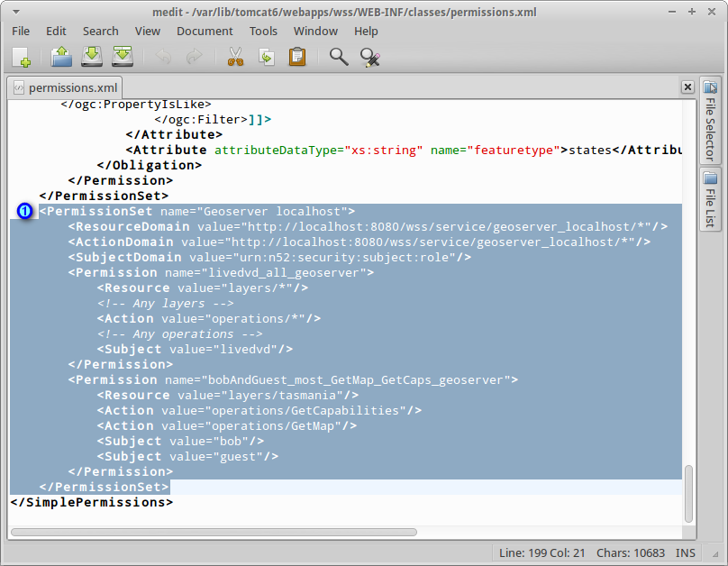Viewport: 728px width, 566px height.
Task: Minimize the medit window
Action: (x=672, y=12)
